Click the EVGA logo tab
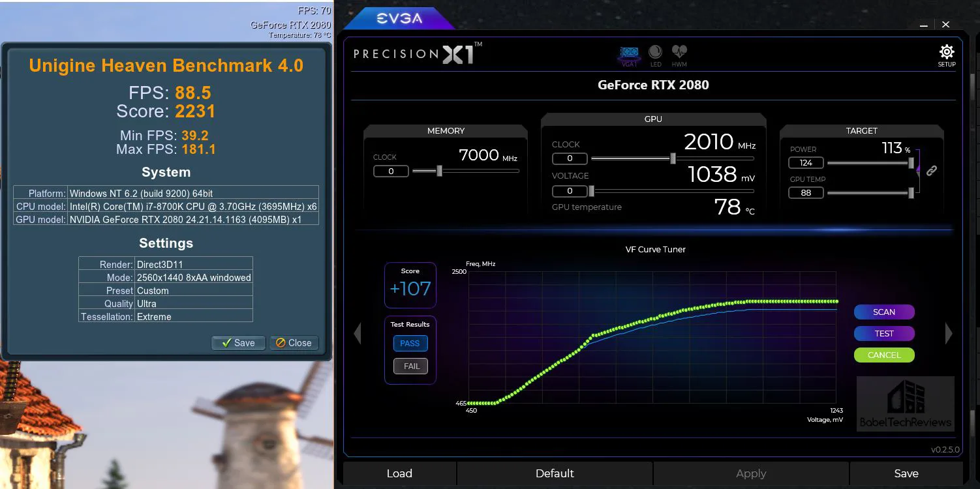Screen dimensions: 980x489 (x=399, y=20)
